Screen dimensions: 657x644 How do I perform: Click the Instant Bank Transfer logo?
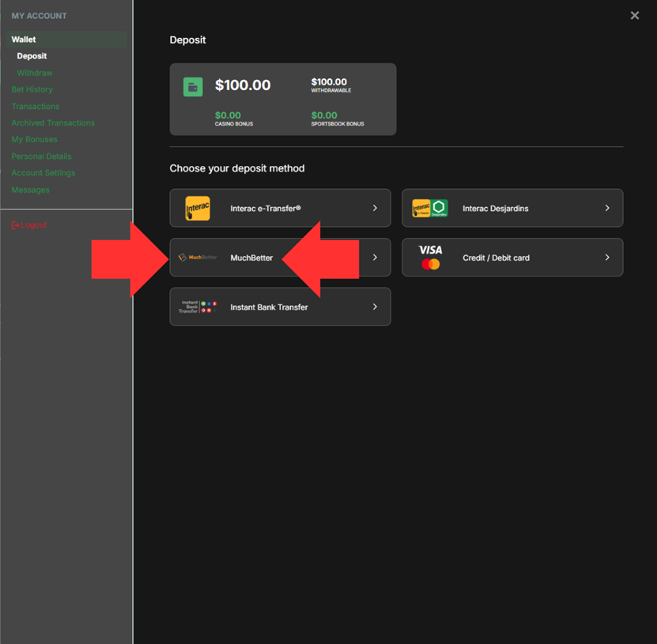pos(198,307)
